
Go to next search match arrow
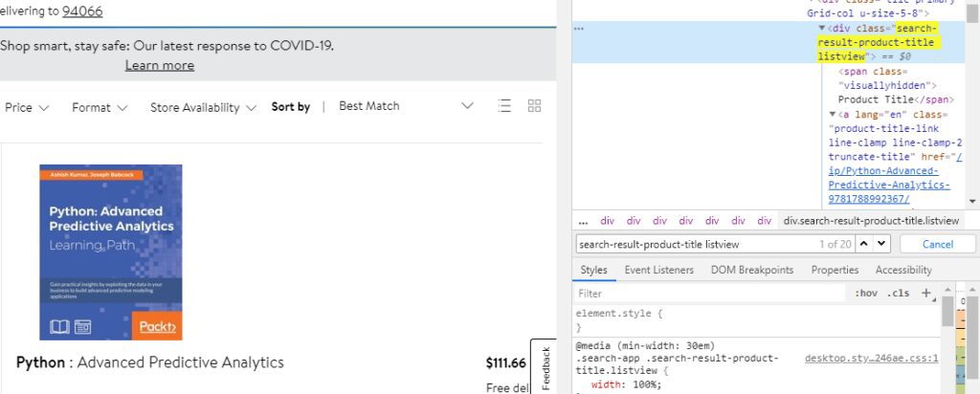(x=881, y=244)
